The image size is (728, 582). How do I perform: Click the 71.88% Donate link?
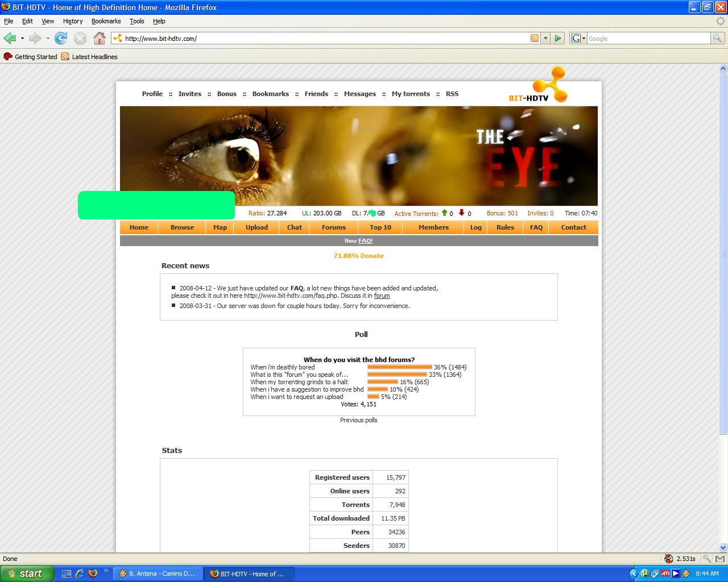359,256
